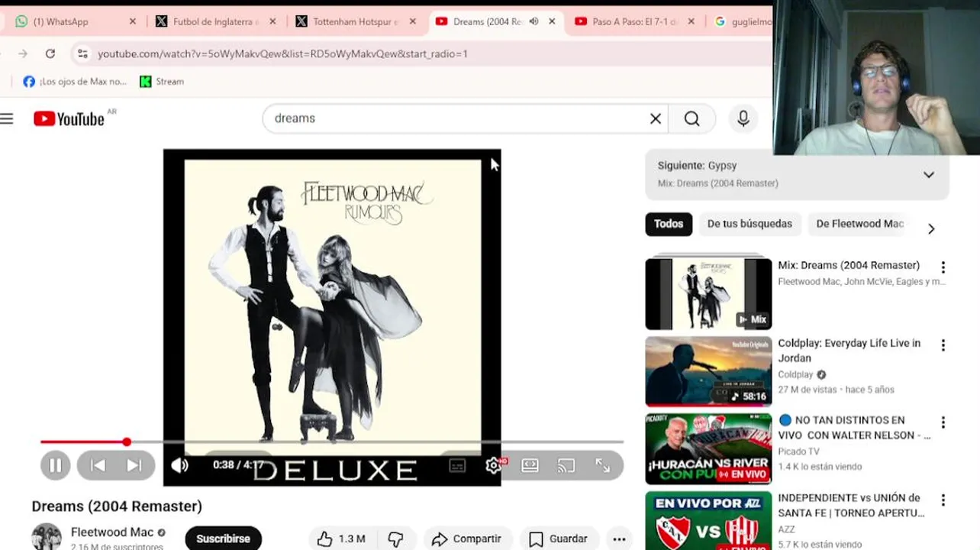Go to the YouTube home logo
This screenshot has height=550, width=980.
click(x=69, y=118)
